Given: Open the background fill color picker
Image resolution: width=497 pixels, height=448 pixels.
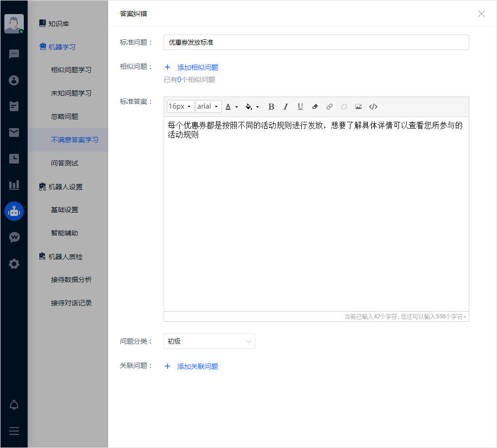Looking at the screenshot, I should (x=252, y=107).
